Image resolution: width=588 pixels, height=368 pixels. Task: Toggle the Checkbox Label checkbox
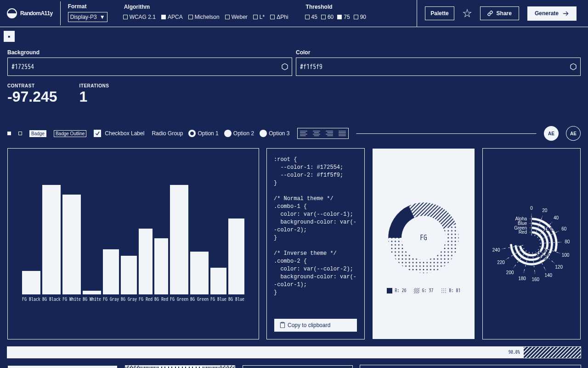click(x=97, y=133)
